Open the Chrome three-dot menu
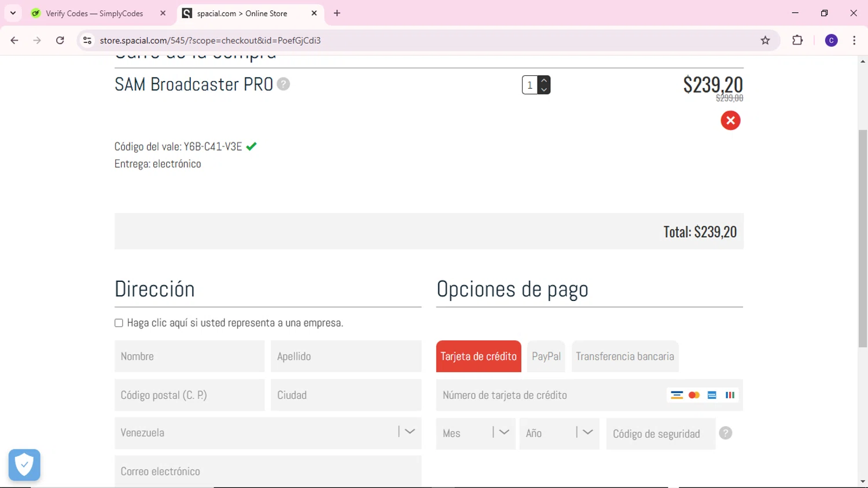The width and height of the screenshot is (868, 488). (854, 41)
